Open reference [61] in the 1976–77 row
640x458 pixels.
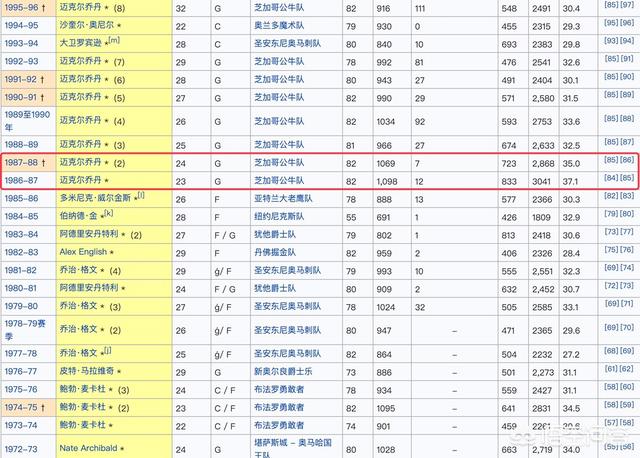[611, 369]
